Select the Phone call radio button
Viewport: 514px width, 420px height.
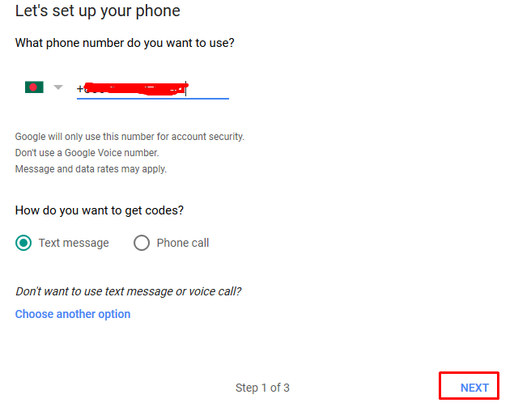pyautogui.click(x=142, y=243)
